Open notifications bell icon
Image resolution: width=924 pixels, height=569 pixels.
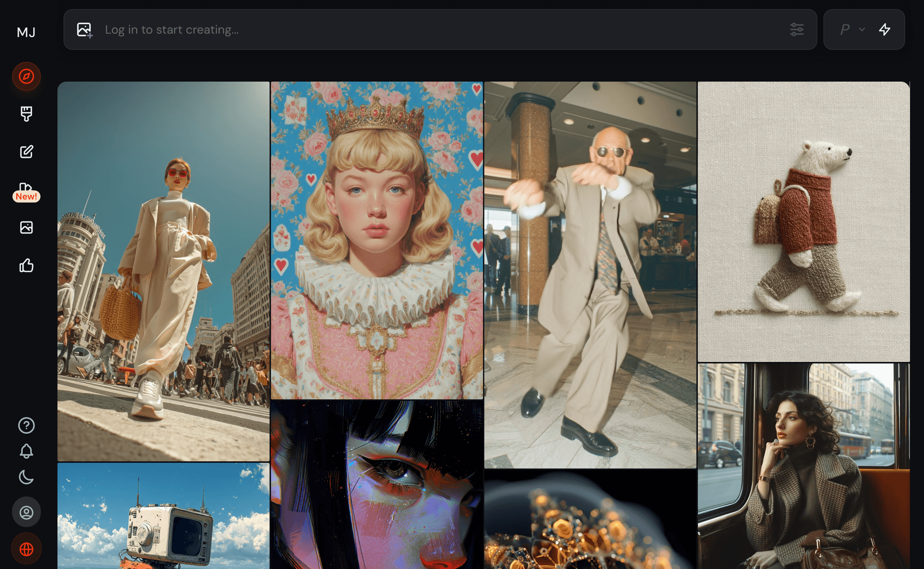[x=26, y=451]
